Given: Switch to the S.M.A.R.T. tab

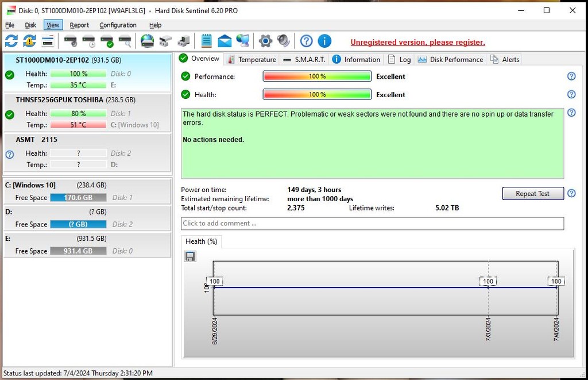Looking at the screenshot, I should tap(304, 59).
